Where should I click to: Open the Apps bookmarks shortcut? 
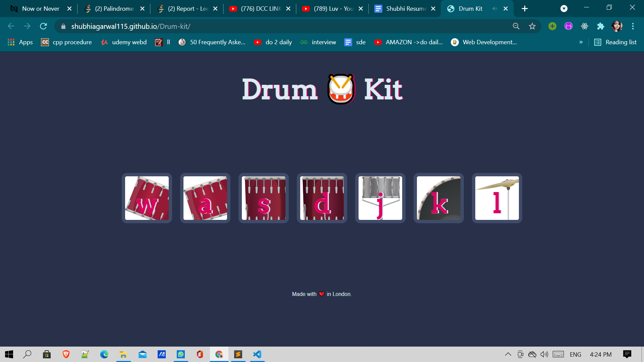tap(20, 42)
